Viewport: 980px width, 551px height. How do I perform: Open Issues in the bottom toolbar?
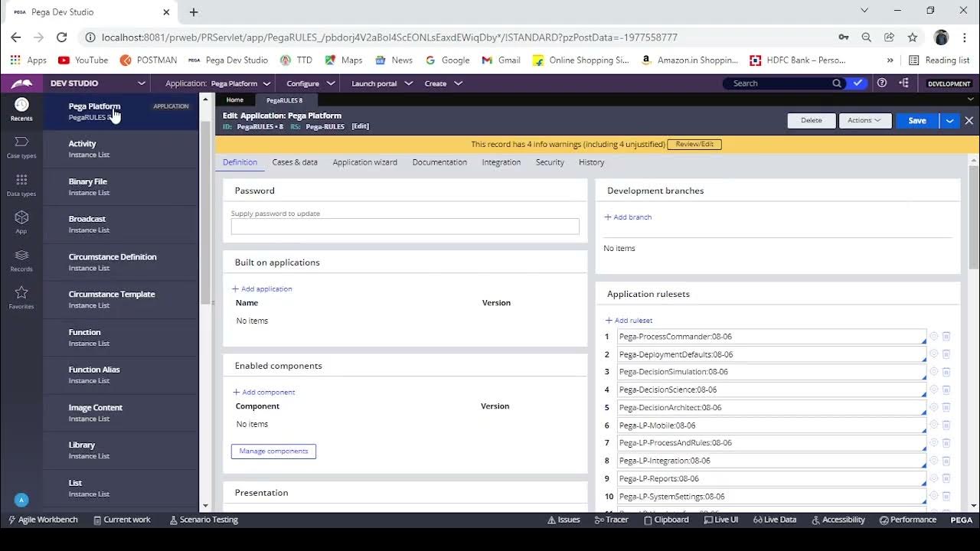point(563,520)
